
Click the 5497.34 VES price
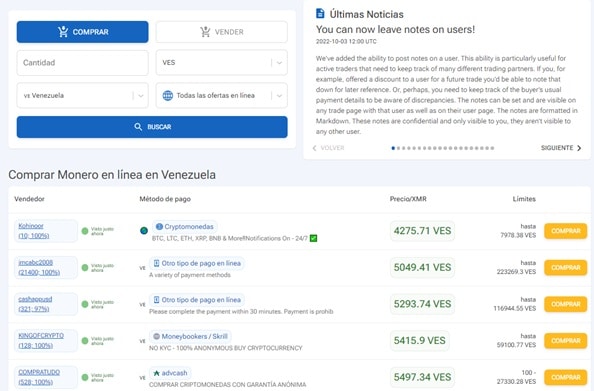(422, 377)
